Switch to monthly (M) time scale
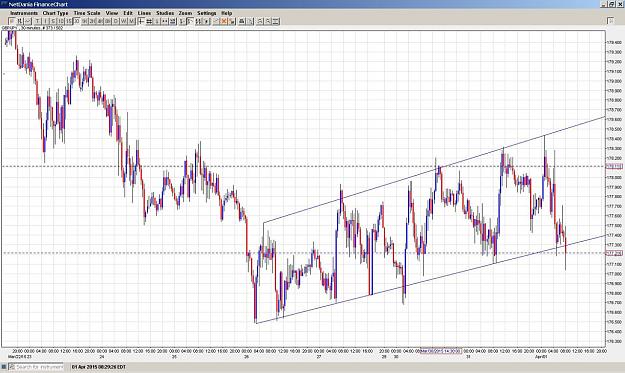The width and height of the screenshot is (625, 373). [132, 21]
